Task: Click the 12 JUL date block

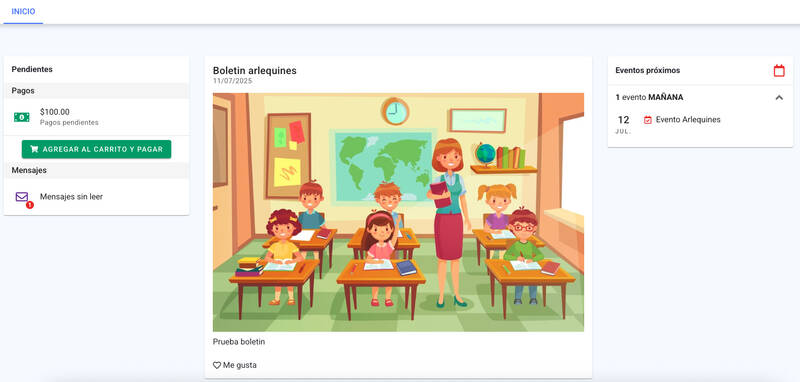Action: coord(623,124)
